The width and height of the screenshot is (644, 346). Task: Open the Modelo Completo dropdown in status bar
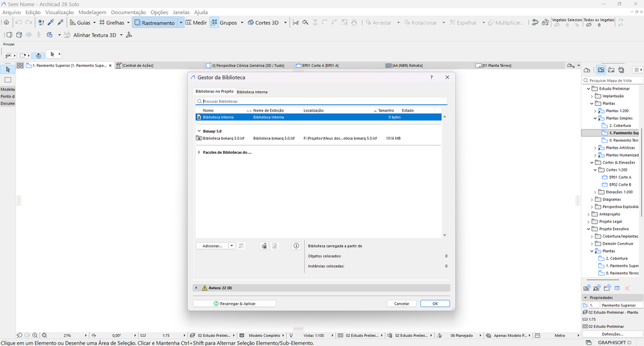tap(283, 335)
